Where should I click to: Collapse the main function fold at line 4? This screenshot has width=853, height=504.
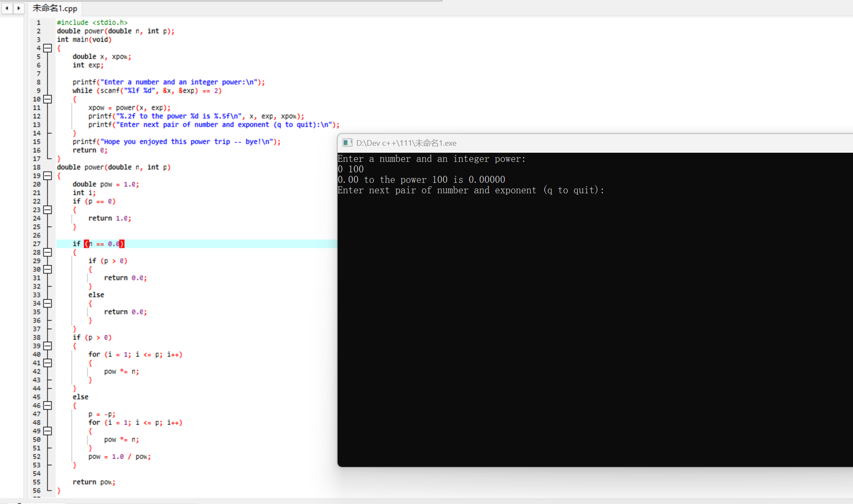click(x=48, y=48)
